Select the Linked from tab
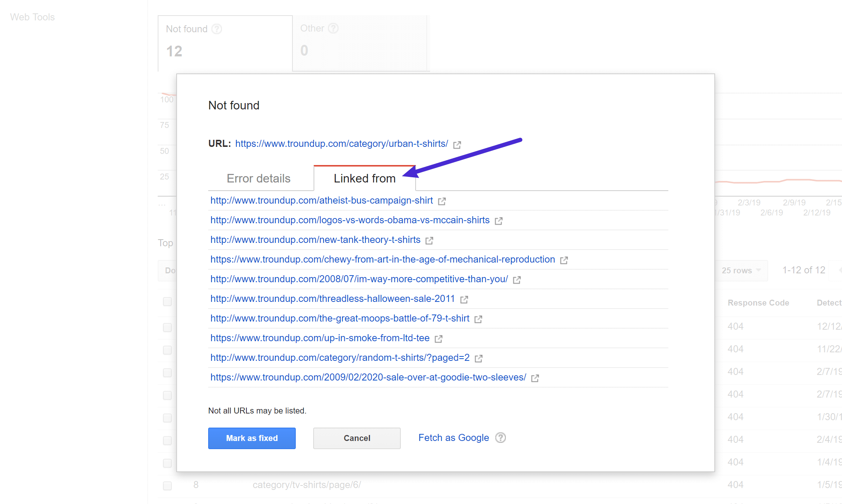This screenshot has height=504, width=842. [x=364, y=178]
